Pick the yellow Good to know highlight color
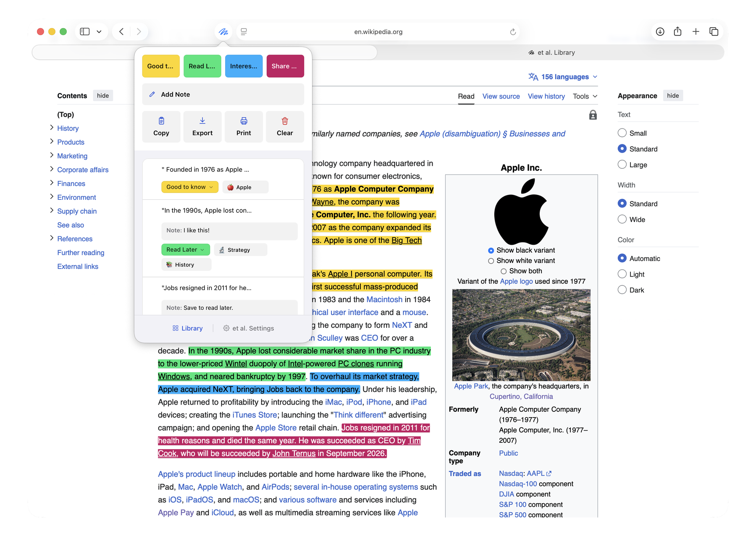The image size is (756, 554). (161, 66)
